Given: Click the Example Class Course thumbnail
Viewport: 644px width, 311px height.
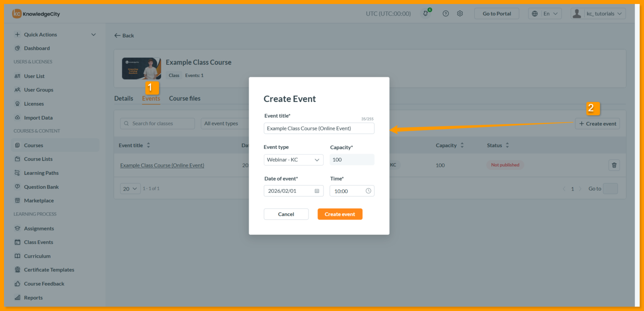Looking at the screenshot, I should (142, 69).
